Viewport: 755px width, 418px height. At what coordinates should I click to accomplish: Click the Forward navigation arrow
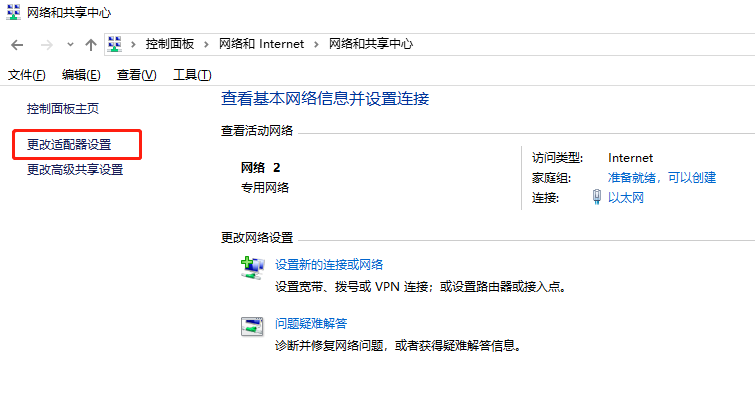47,45
